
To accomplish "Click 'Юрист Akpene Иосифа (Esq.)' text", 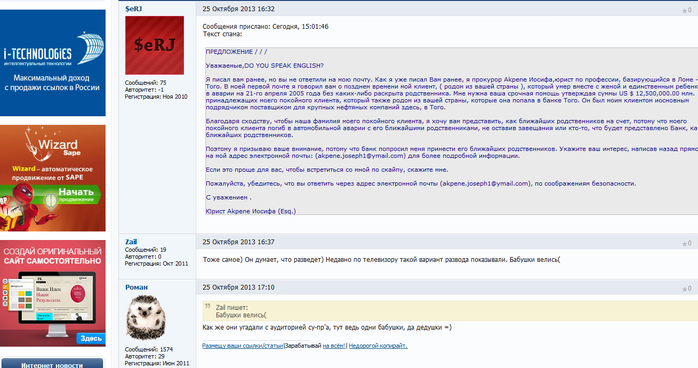I will (251, 211).
